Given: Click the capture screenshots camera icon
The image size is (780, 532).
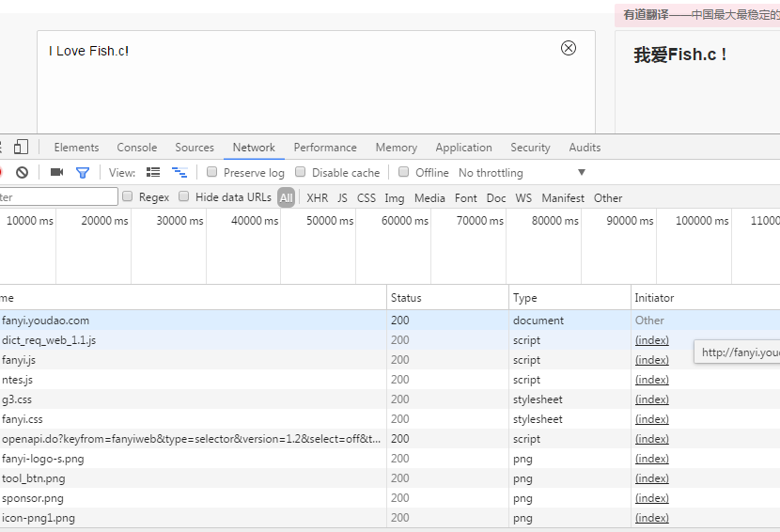Looking at the screenshot, I should point(56,173).
